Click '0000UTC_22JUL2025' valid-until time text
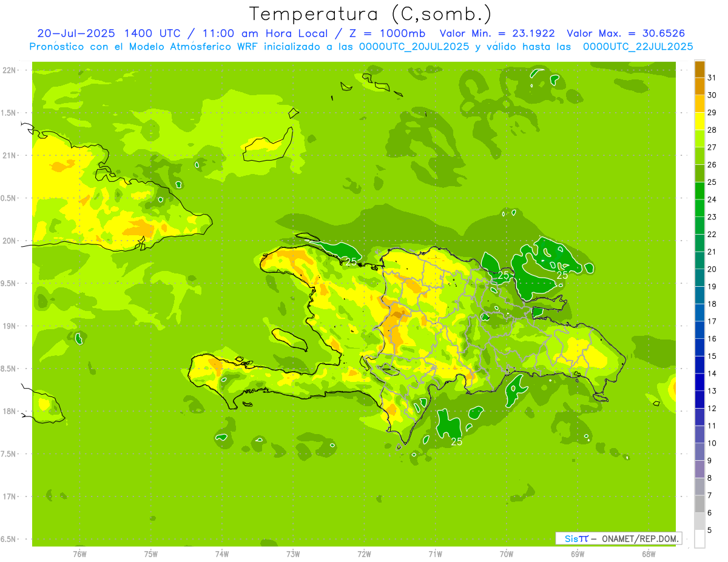Image resolution: width=728 pixels, height=562 pixels. [638, 47]
